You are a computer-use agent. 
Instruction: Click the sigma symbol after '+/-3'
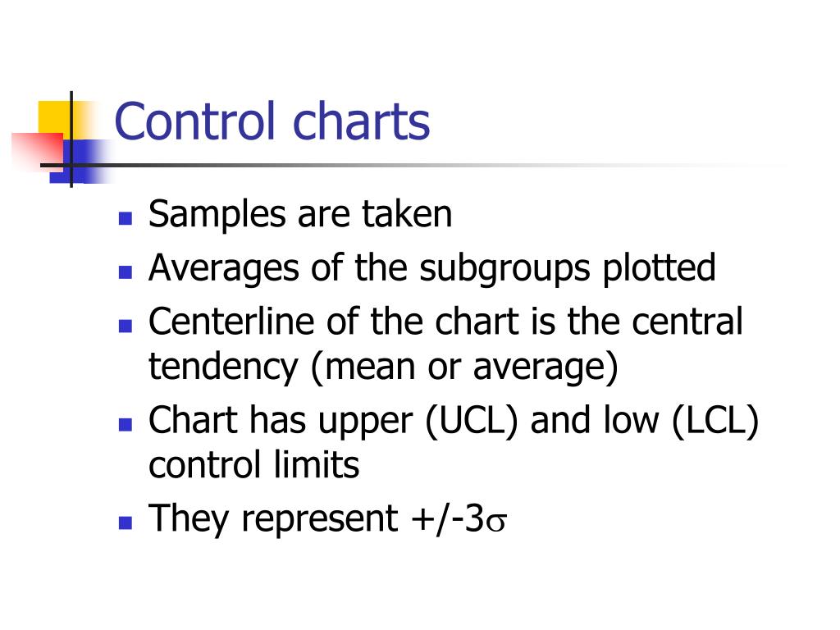point(496,521)
